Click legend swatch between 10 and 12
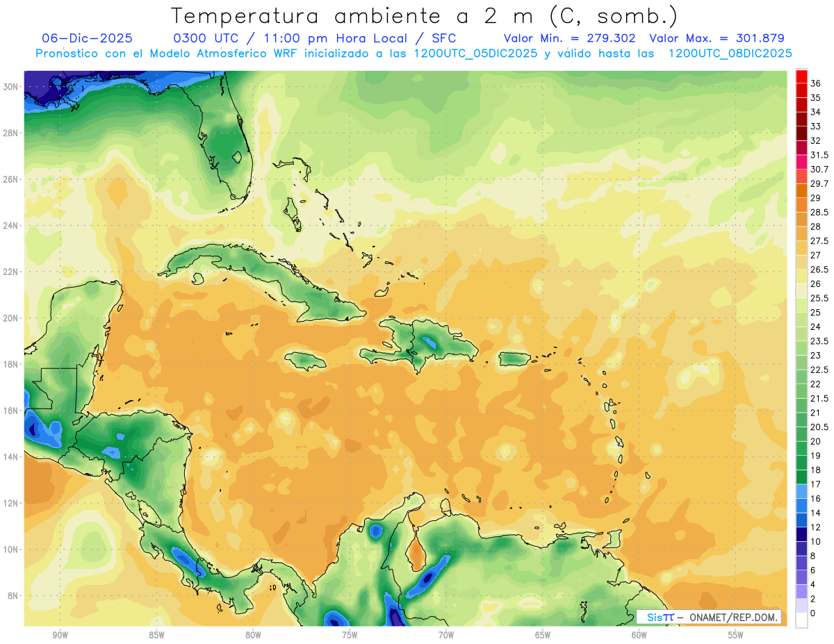The width and height of the screenshot is (834, 644). coord(801,535)
